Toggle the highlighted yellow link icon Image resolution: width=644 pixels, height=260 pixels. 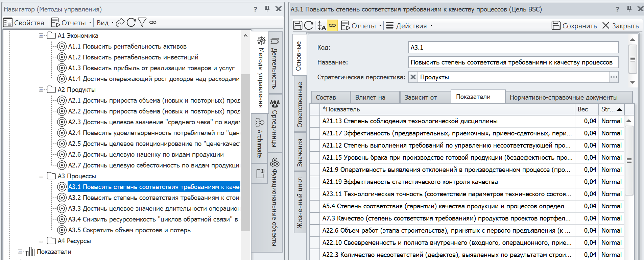click(x=333, y=26)
